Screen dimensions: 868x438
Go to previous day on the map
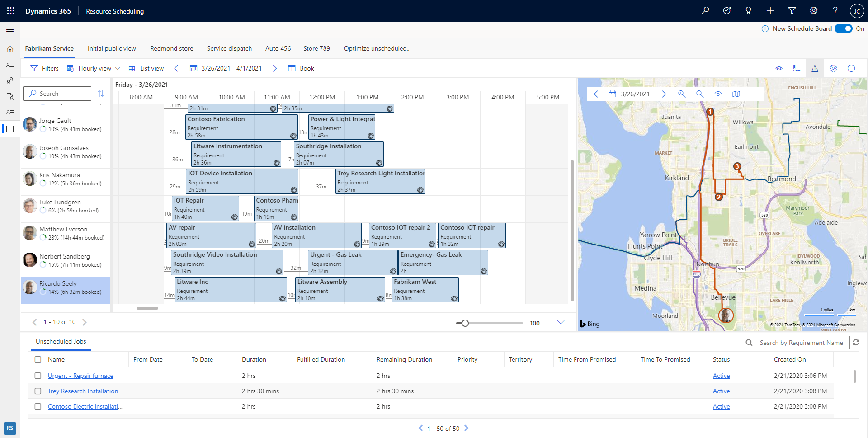(x=596, y=94)
